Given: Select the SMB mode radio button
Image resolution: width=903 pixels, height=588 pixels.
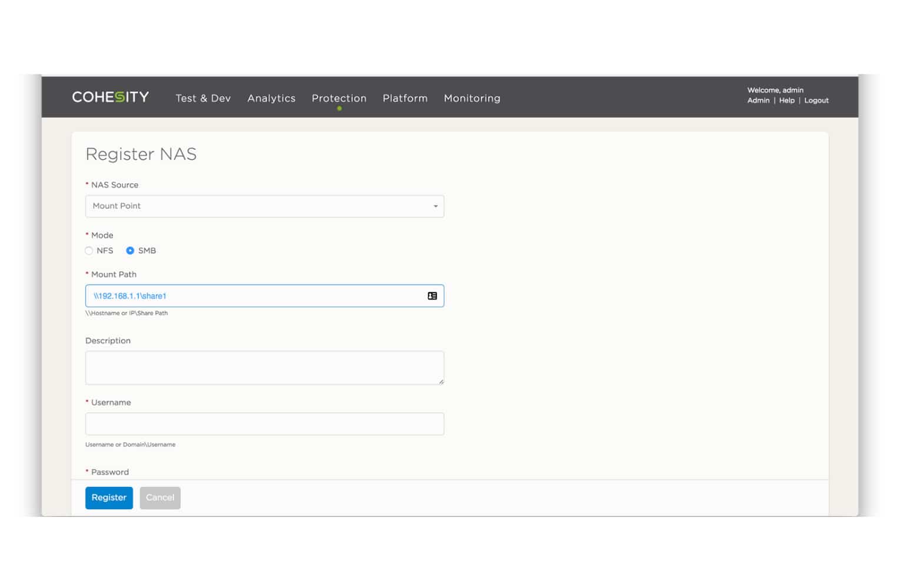Looking at the screenshot, I should click(x=130, y=250).
